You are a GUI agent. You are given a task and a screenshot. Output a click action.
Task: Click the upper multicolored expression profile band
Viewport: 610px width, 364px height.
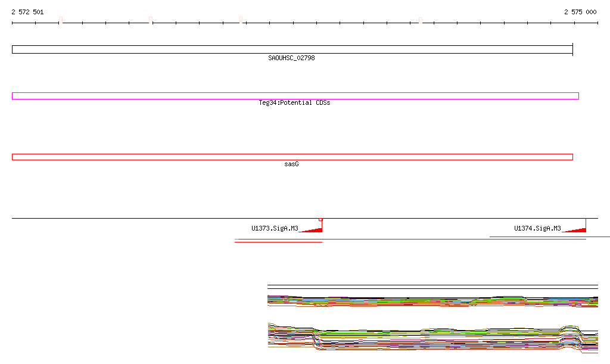pos(432,301)
